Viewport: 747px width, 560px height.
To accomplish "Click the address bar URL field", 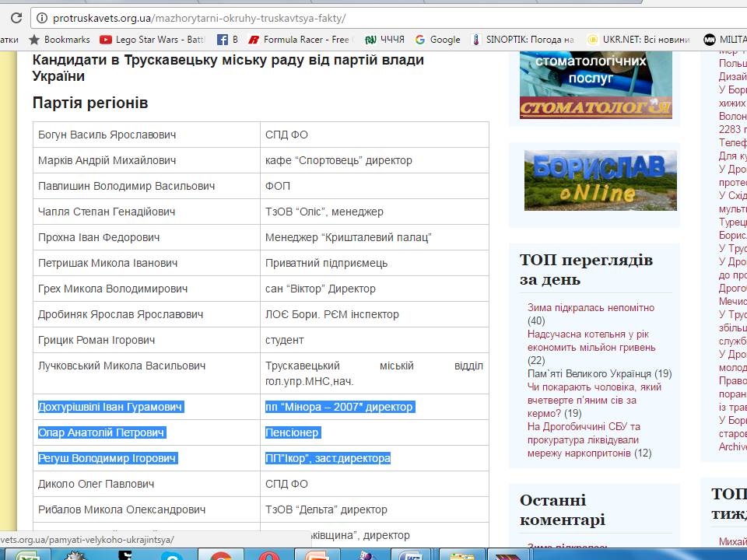I will 389,18.
